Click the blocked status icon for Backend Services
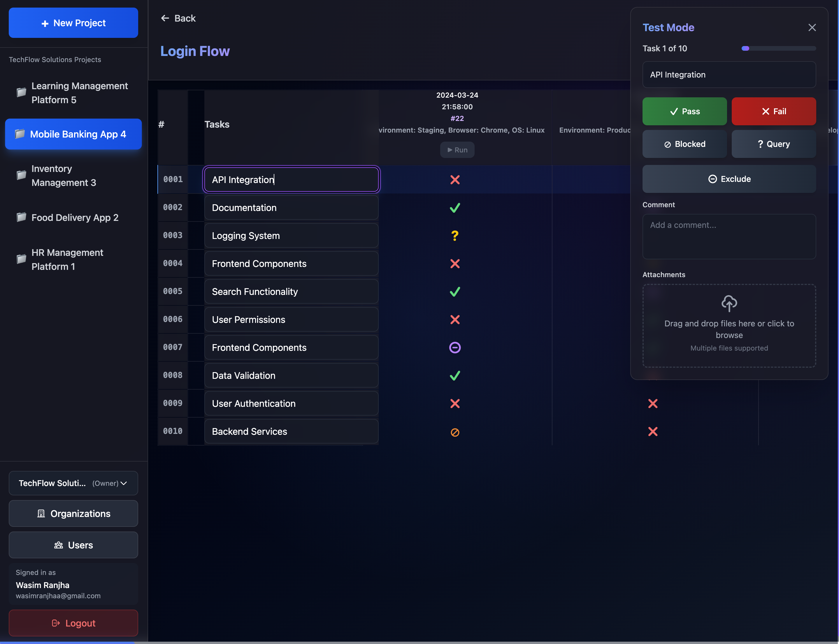This screenshot has height=644, width=839. click(x=455, y=432)
